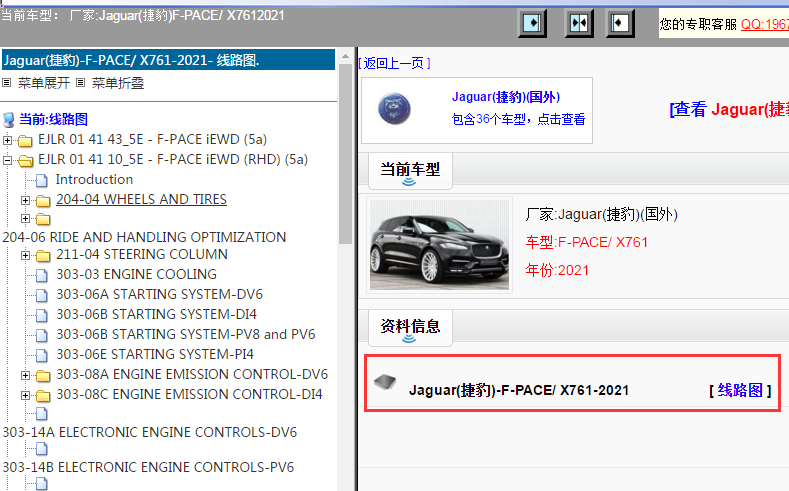
Task: Click the 当前:线路图 computer icon
Action: (x=9, y=120)
